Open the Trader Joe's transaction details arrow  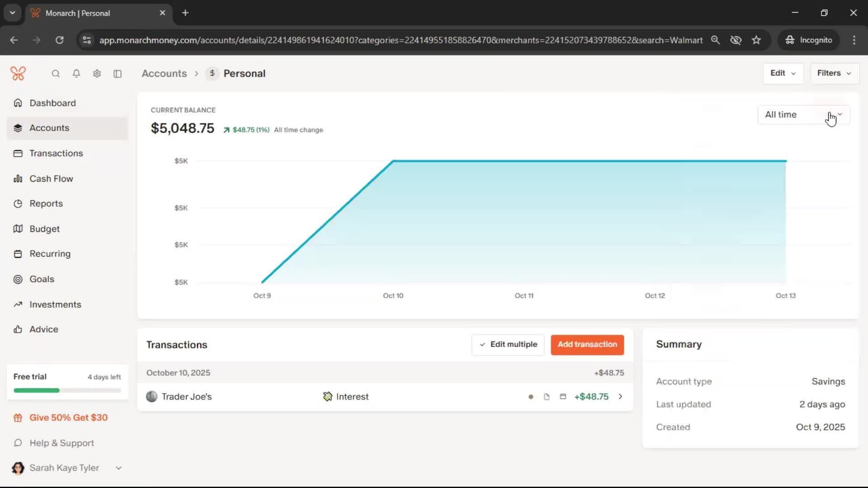(x=620, y=397)
